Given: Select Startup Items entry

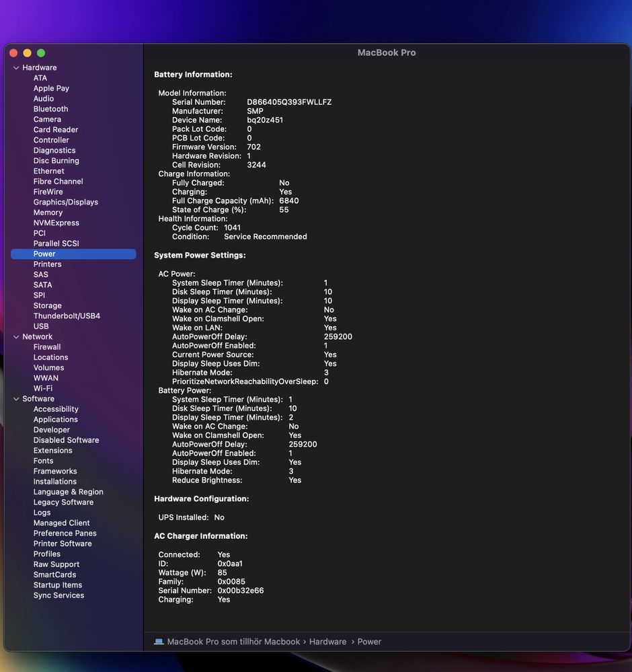Looking at the screenshot, I should click(x=58, y=585).
